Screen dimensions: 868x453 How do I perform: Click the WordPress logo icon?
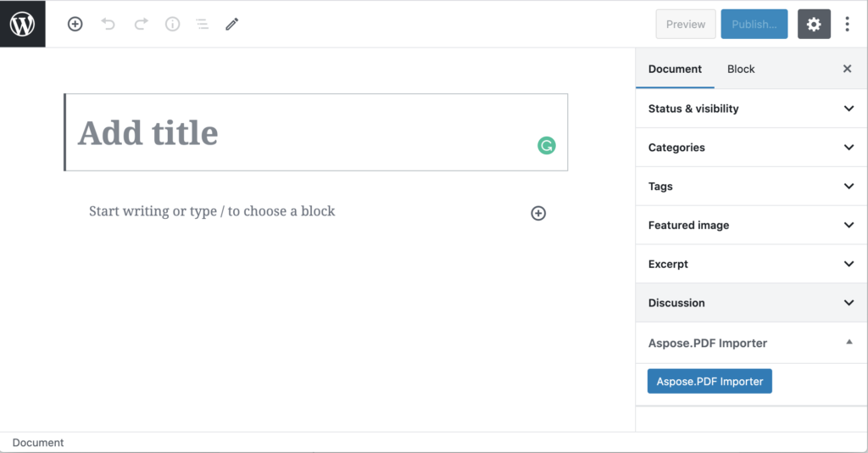[22, 24]
